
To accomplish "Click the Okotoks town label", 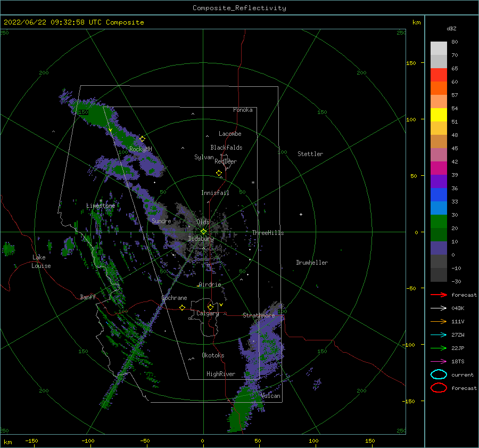I will pos(213,355).
